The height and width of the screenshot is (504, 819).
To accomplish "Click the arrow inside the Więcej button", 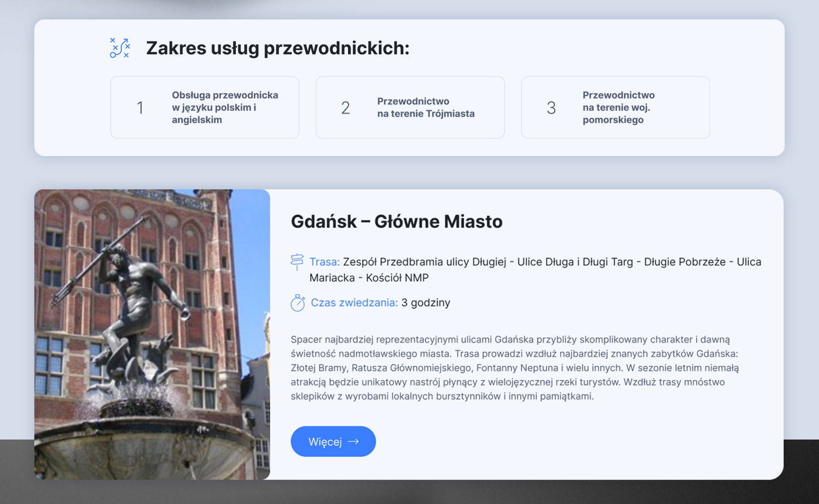I will (x=352, y=441).
